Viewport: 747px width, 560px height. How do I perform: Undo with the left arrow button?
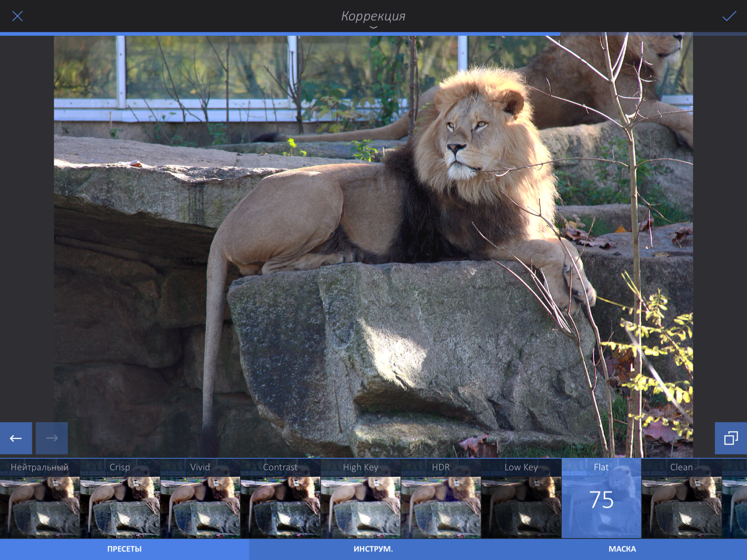(16, 438)
